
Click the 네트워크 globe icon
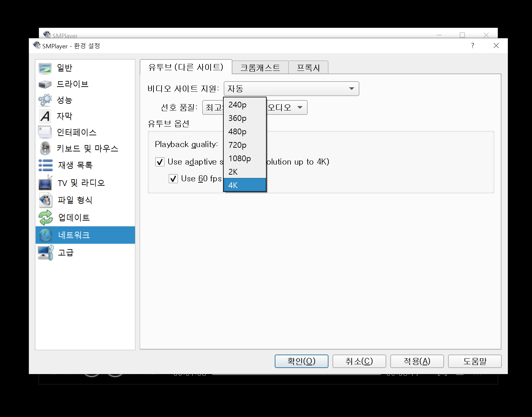pyautogui.click(x=45, y=235)
